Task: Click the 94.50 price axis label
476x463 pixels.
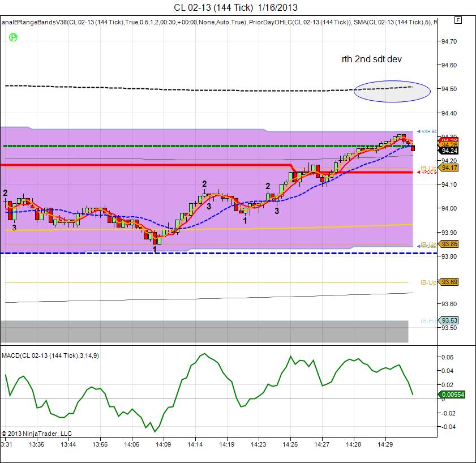Action: tap(449, 89)
